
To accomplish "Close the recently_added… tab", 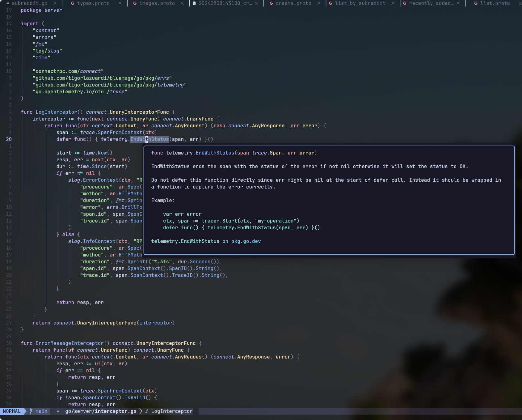I will click(x=458, y=3).
